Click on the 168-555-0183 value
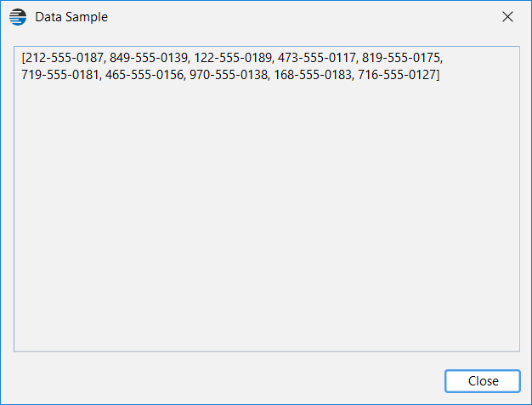Viewport: 532px width, 405px height. tap(313, 75)
